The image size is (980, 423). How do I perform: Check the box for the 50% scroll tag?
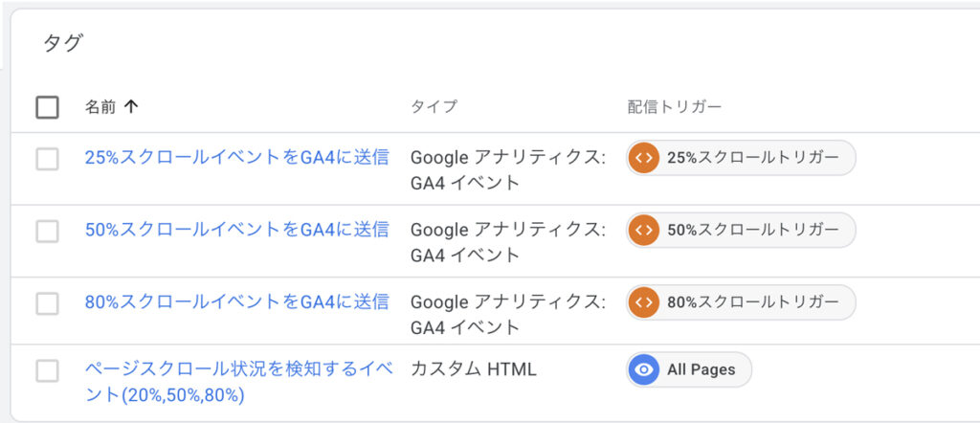[x=48, y=232]
